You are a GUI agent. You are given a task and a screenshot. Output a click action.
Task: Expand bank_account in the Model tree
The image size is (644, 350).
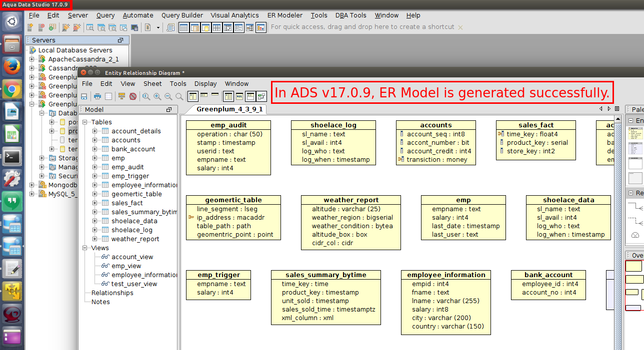tap(95, 149)
